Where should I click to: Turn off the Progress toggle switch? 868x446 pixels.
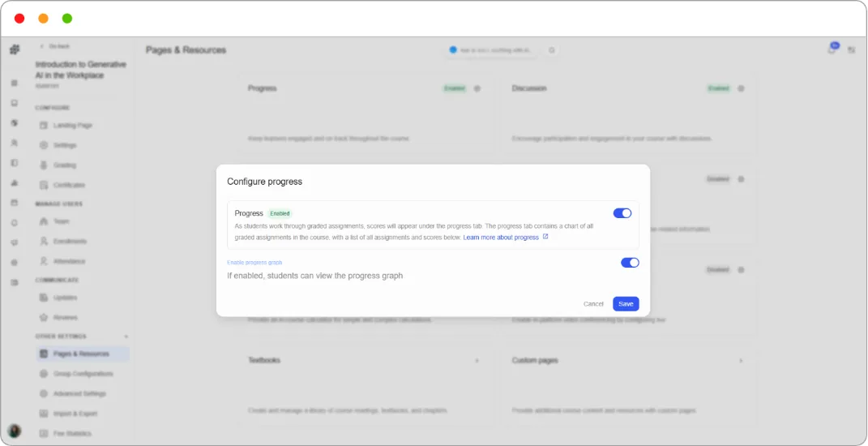tap(622, 213)
